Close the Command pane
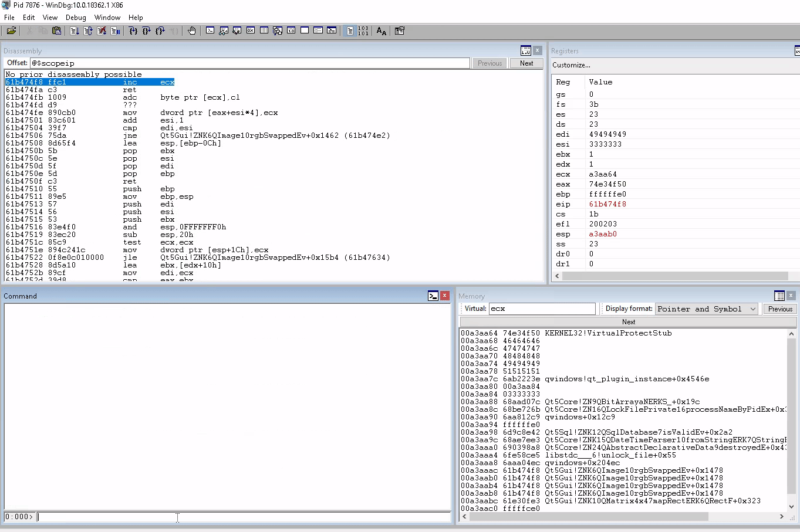Screen dimensions: 800x532 [x=444, y=296]
